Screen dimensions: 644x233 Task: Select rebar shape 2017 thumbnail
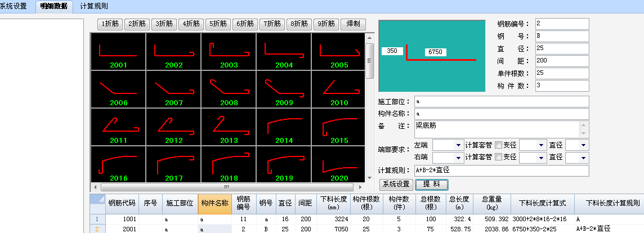tap(174, 164)
